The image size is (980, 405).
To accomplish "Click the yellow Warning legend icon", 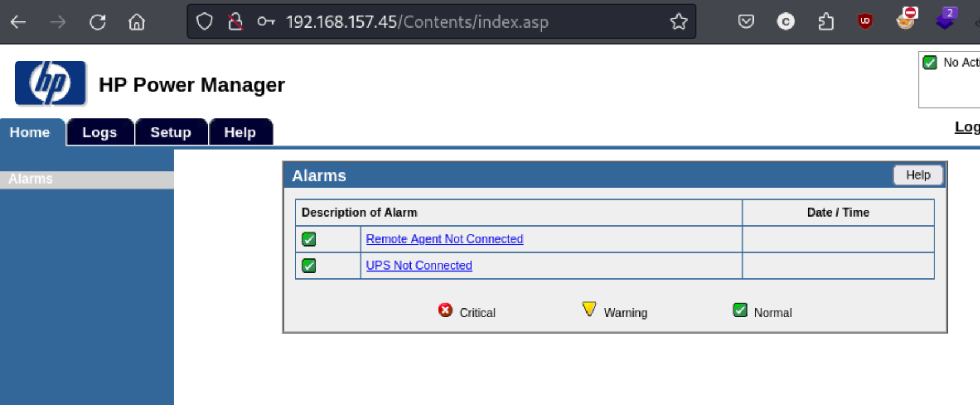I will pos(589,310).
